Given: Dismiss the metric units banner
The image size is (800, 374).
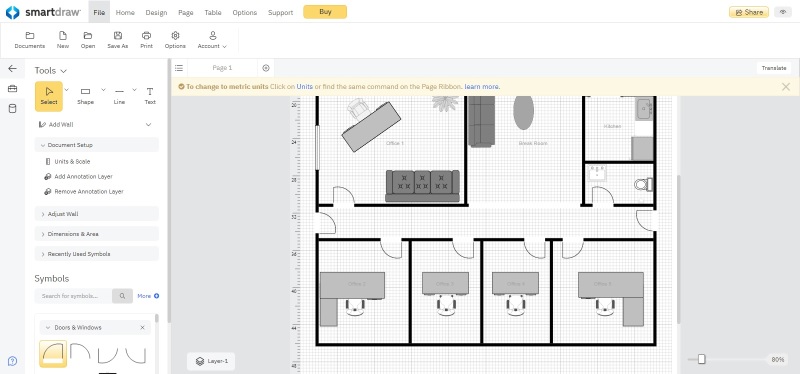Looking at the screenshot, I should [786, 87].
